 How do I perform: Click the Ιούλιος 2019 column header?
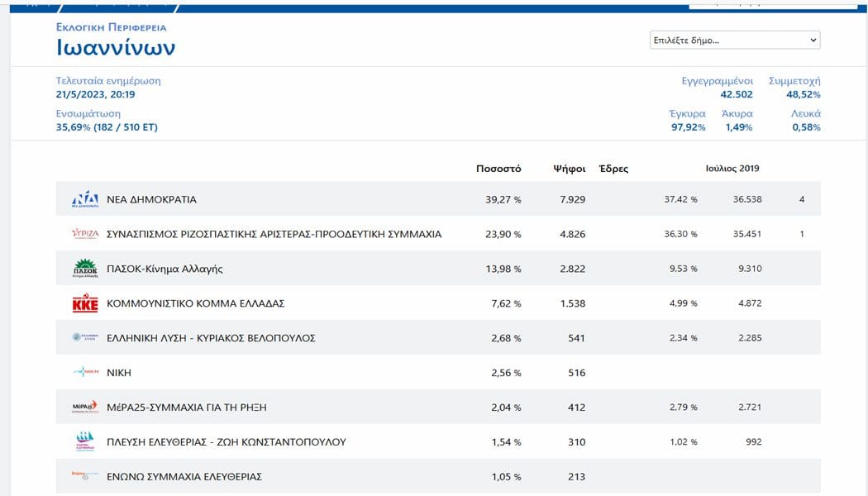click(732, 169)
